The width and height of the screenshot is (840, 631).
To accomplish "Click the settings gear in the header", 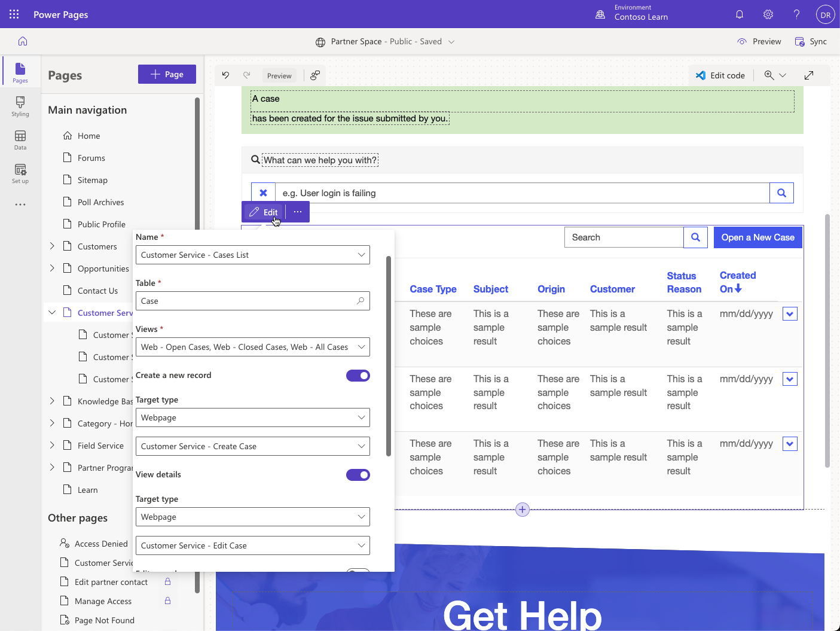I will (768, 14).
